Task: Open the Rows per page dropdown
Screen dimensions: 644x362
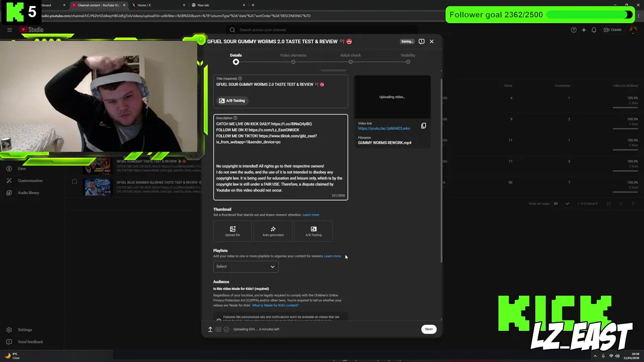Action: (x=561, y=204)
